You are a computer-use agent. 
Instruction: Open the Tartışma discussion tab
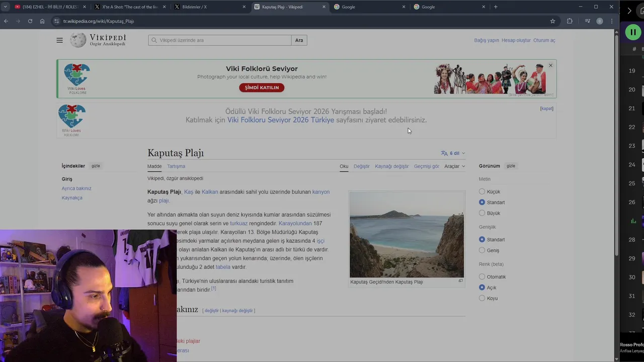[176, 166]
